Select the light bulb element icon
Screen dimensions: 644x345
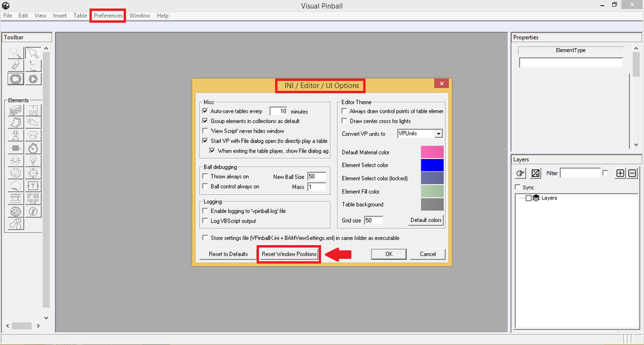coord(33,160)
